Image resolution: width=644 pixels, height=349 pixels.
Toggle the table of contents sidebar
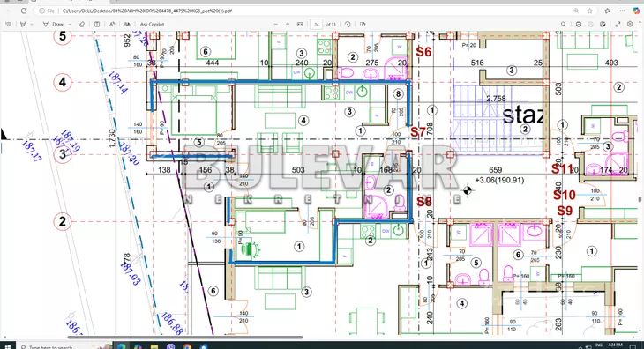pos(8,24)
